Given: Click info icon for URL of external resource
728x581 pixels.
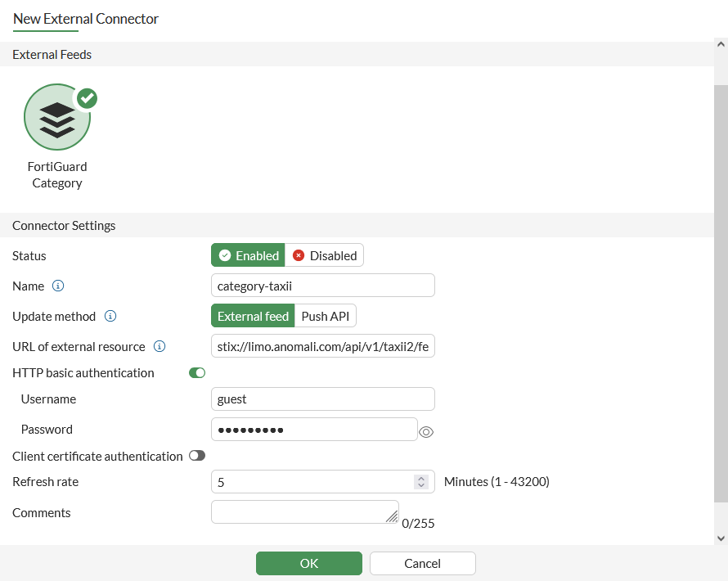Looking at the screenshot, I should pyautogui.click(x=160, y=346).
